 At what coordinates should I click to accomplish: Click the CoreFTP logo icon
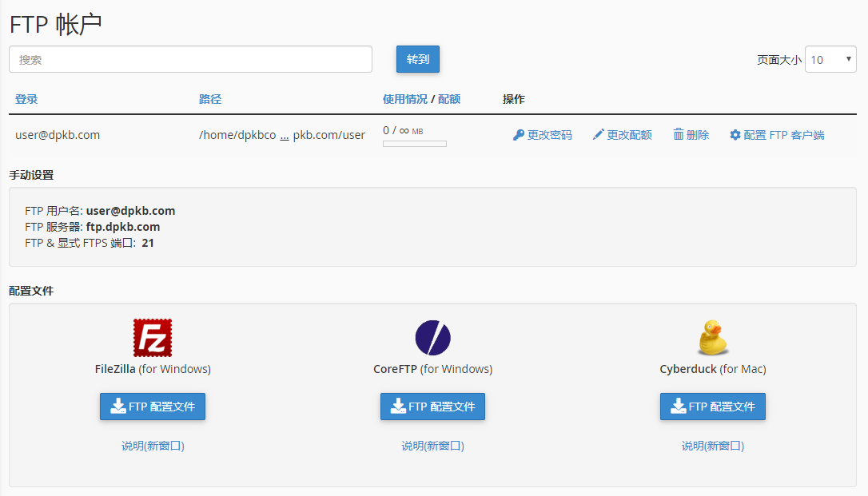(x=432, y=337)
